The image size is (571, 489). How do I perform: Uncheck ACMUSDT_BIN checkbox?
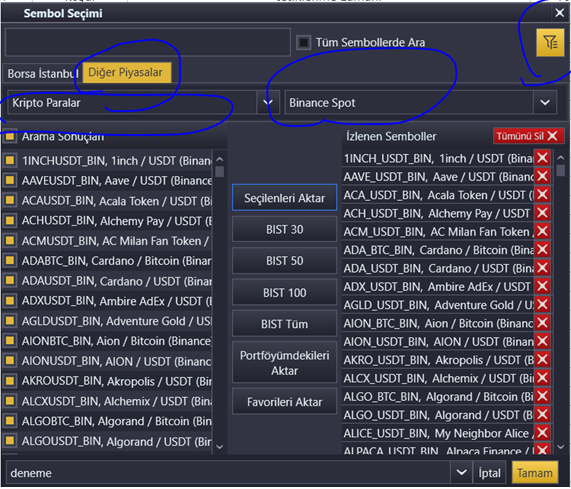(10, 240)
